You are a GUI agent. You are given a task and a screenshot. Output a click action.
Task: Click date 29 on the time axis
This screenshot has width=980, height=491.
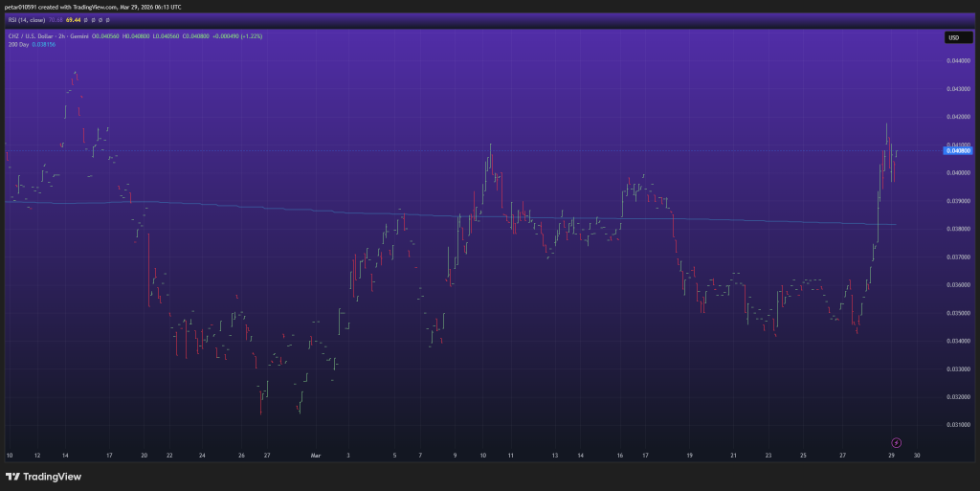click(891, 456)
